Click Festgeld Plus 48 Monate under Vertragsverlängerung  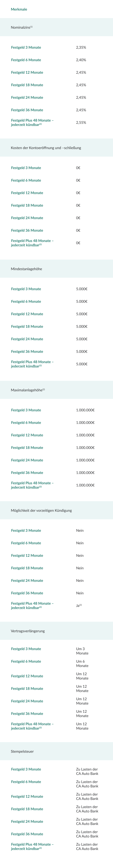click(32, 726)
